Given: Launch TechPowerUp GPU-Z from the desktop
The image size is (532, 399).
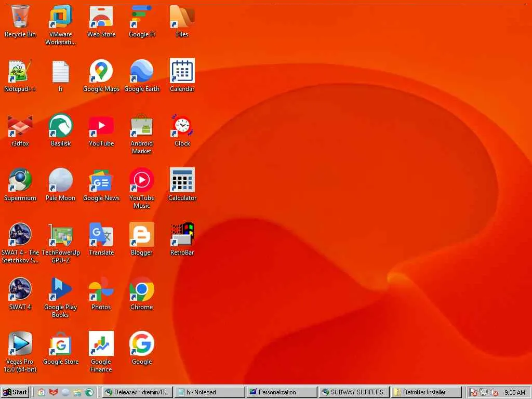Looking at the screenshot, I should point(61,243).
